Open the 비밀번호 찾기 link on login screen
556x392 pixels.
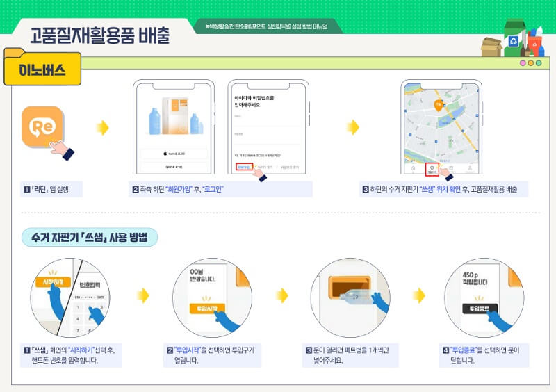290,167
